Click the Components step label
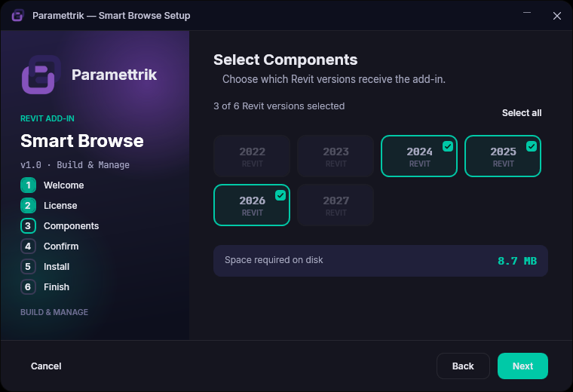 pos(72,226)
